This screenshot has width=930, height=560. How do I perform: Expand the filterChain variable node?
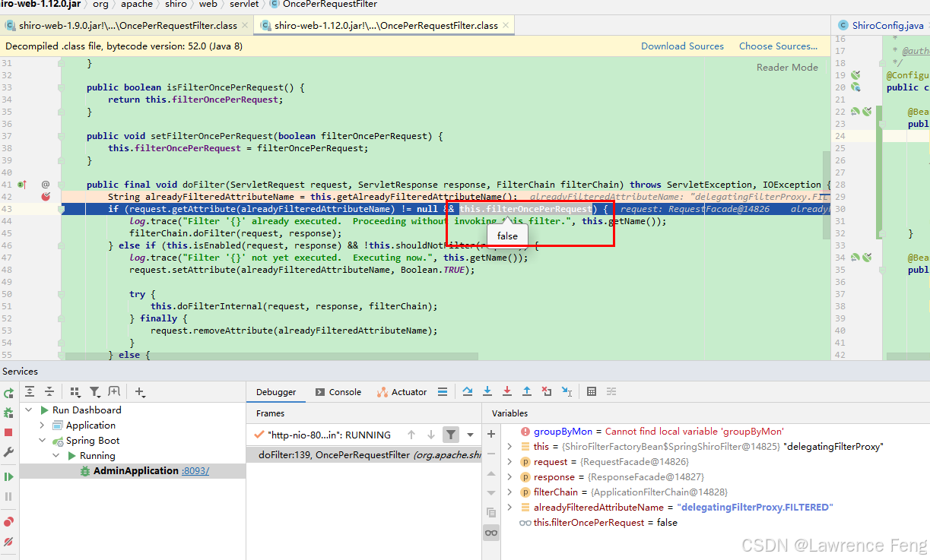click(x=509, y=492)
